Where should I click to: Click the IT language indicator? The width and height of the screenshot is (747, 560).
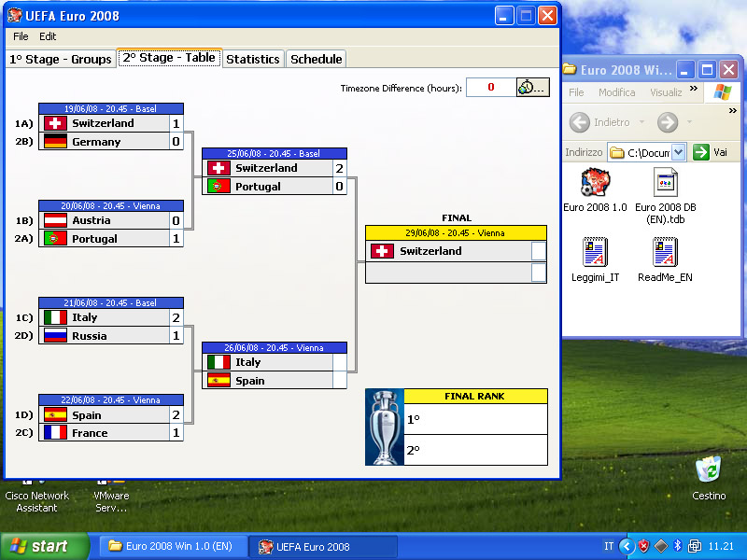pos(609,546)
